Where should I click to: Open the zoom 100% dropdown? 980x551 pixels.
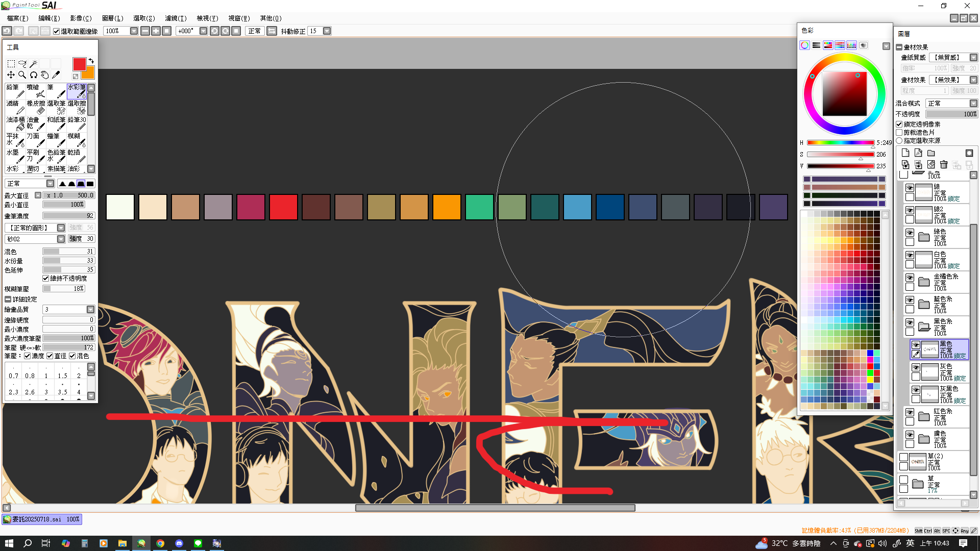[x=134, y=31]
